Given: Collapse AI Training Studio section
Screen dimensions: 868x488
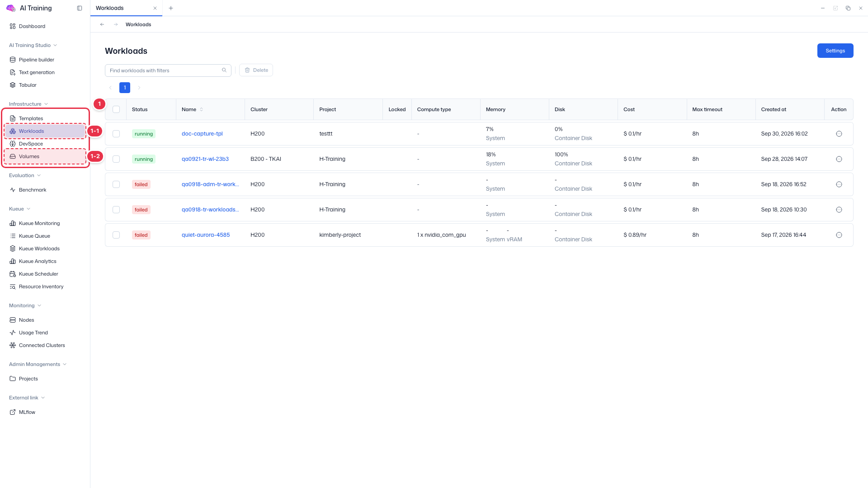Looking at the screenshot, I should tap(33, 45).
